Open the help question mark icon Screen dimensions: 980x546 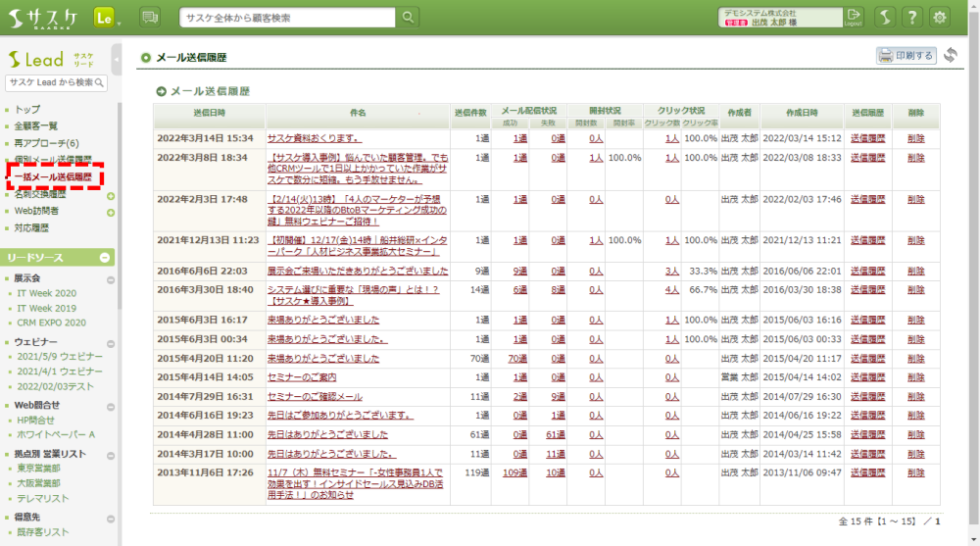pyautogui.click(x=912, y=18)
